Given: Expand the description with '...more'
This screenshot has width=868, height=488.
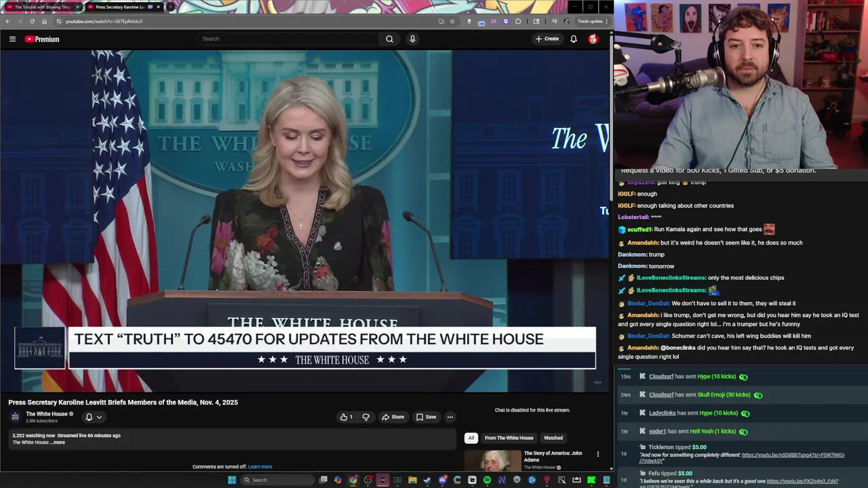Looking at the screenshot, I should click(x=58, y=443).
